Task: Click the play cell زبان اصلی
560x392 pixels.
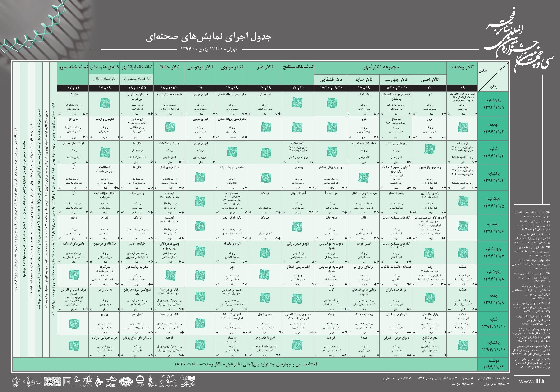Action: (x=363, y=104)
